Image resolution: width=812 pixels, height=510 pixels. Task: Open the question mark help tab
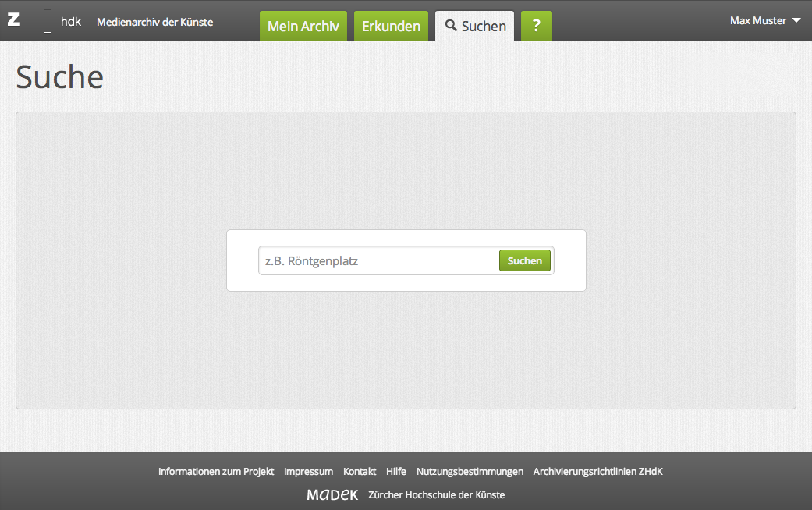[x=536, y=26]
